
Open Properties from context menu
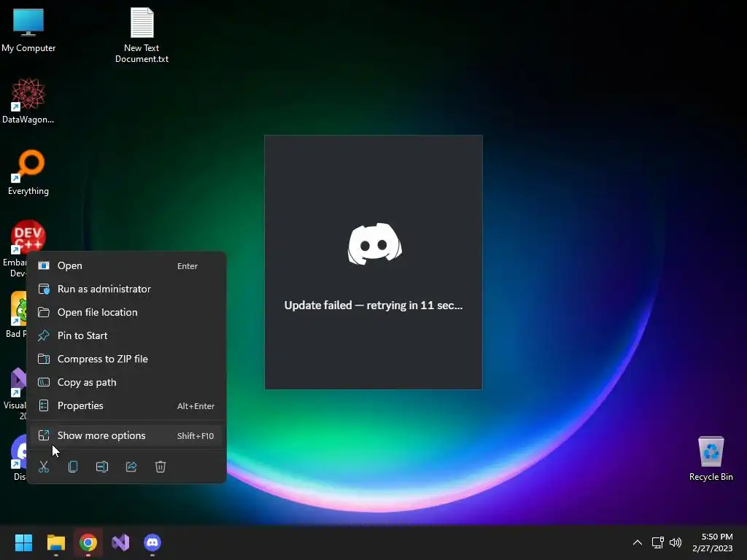pyautogui.click(x=126, y=405)
